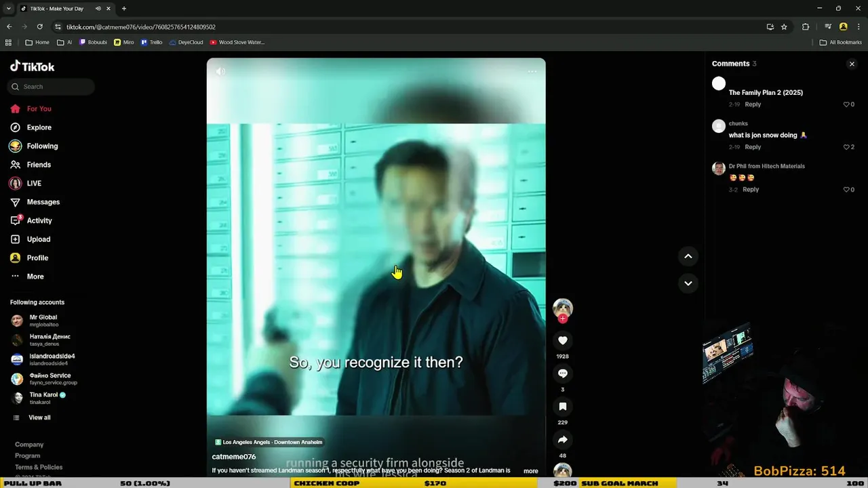Expand the More menu in sidebar
The image size is (868, 488).
pos(27,277)
